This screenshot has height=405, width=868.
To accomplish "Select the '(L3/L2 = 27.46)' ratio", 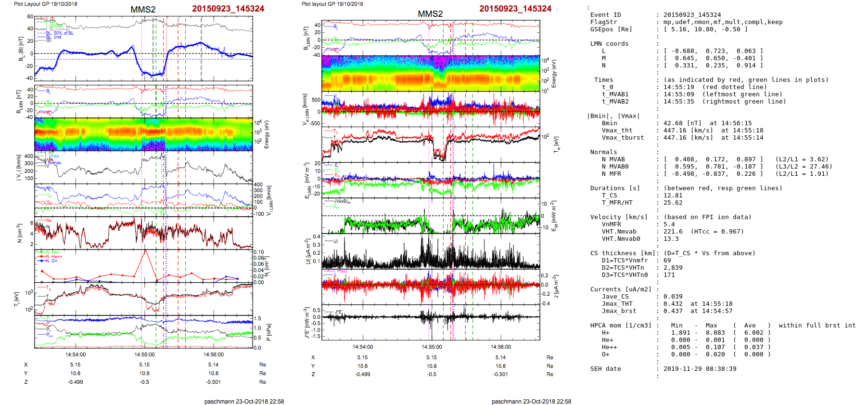I will coord(804,167).
